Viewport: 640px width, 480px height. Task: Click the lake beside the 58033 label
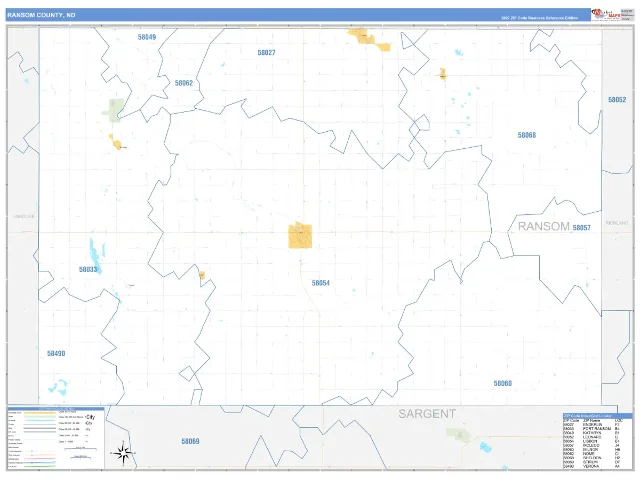click(x=97, y=255)
